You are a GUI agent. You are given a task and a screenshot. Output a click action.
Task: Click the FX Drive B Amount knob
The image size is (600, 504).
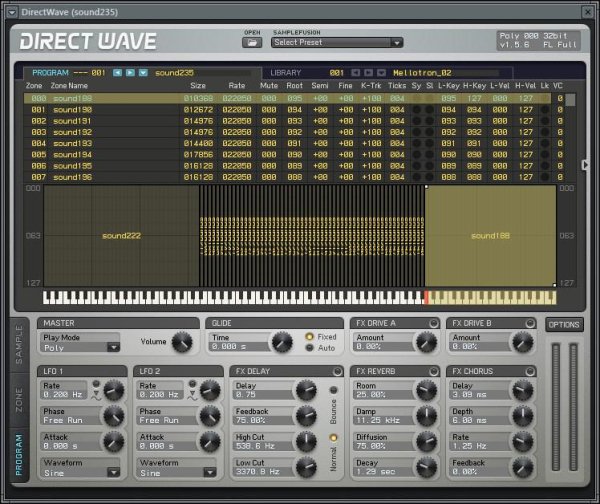point(523,342)
